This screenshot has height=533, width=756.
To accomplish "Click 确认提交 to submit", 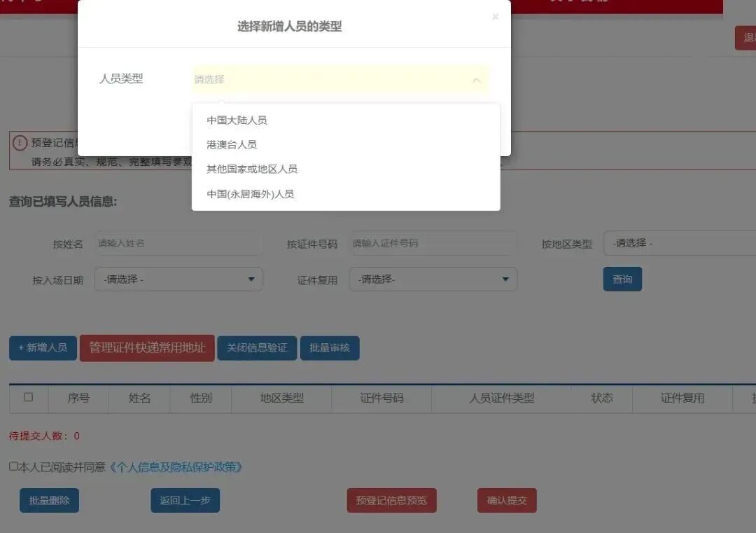I will coord(507,500).
